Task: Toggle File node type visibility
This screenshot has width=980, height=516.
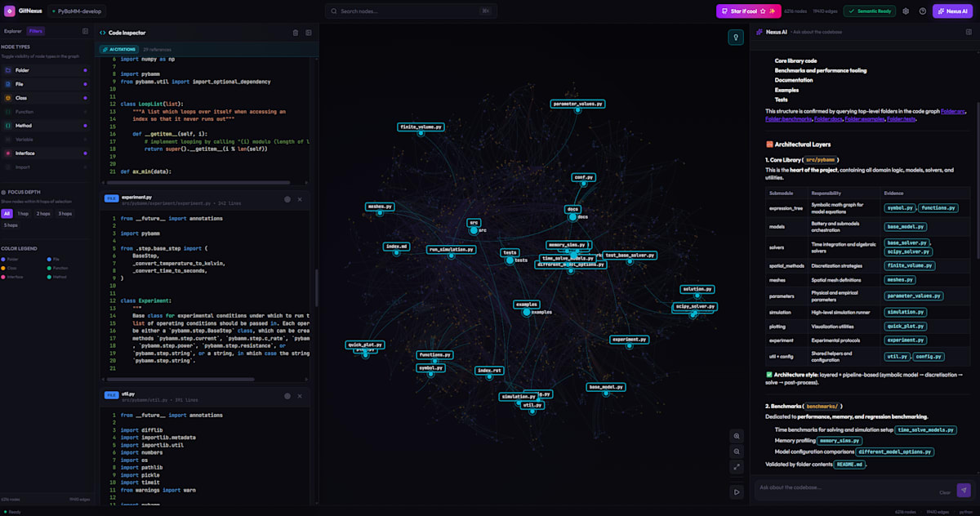Action: pyautogui.click(x=46, y=84)
